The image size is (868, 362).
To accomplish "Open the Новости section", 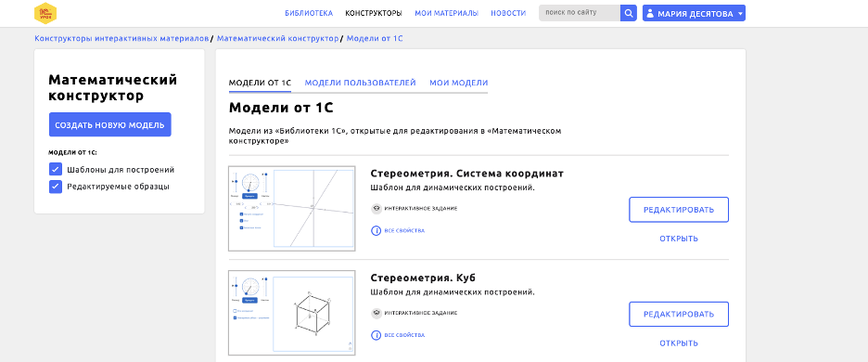I will [x=508, y=13].
